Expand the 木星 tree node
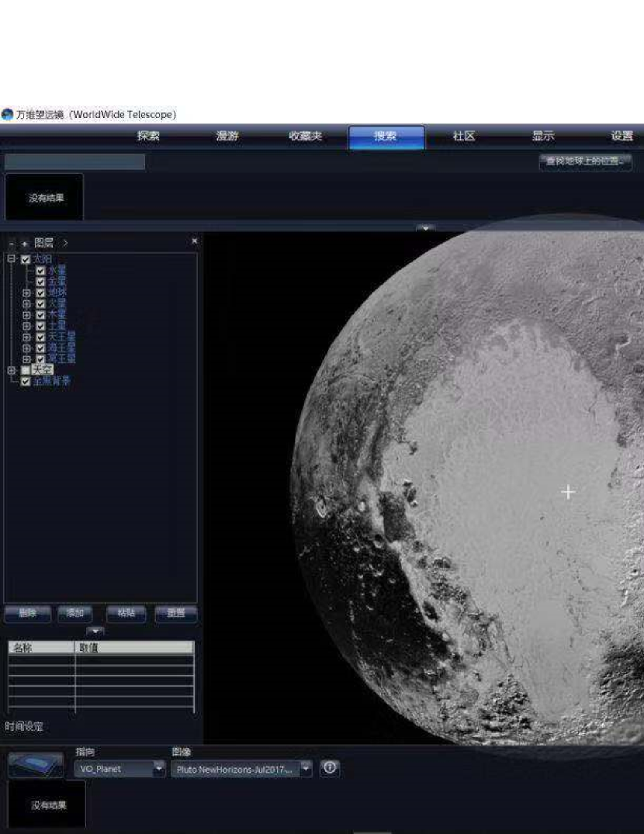644x834 pixels. [26, 315]
